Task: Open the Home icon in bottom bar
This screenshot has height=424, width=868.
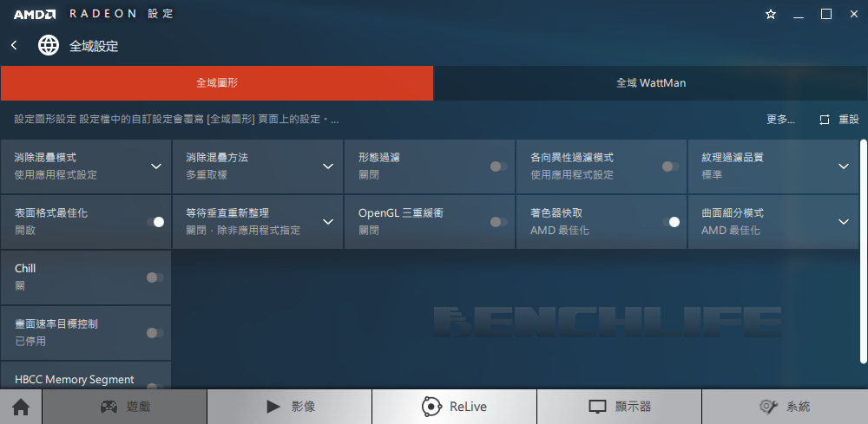Action: 21,407
